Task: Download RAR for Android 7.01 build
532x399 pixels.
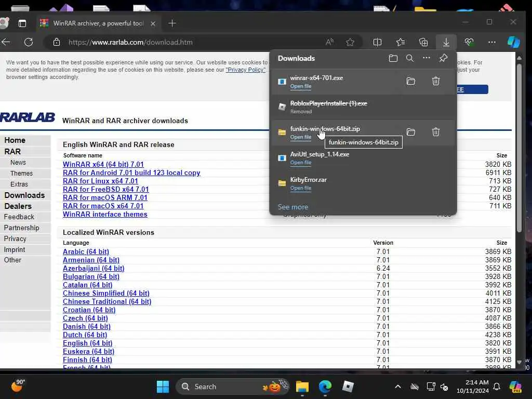Action: pyautogui.click(x=131, y=172)
